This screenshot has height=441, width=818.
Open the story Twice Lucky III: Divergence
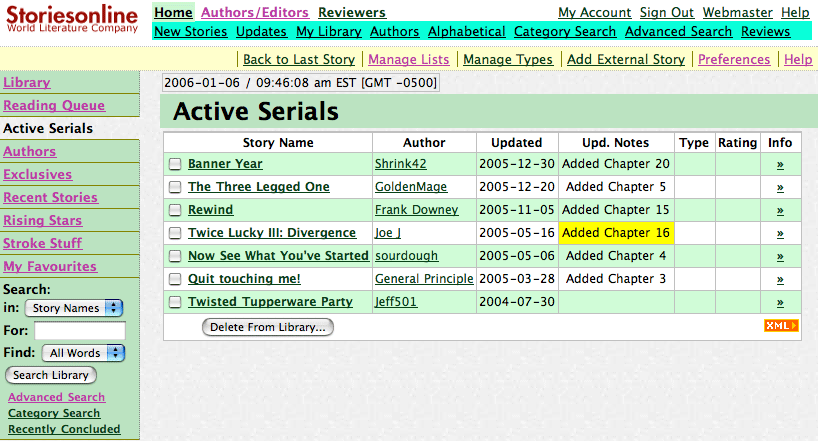272,233
